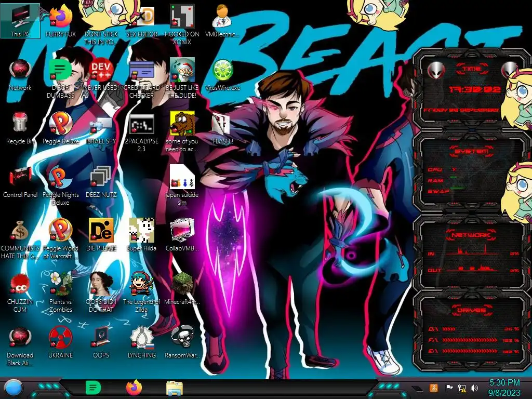The height and width of the screenshot is (399, 532).
Task: Launch Peggle Nights Deluxe
Action: (61, 186)
